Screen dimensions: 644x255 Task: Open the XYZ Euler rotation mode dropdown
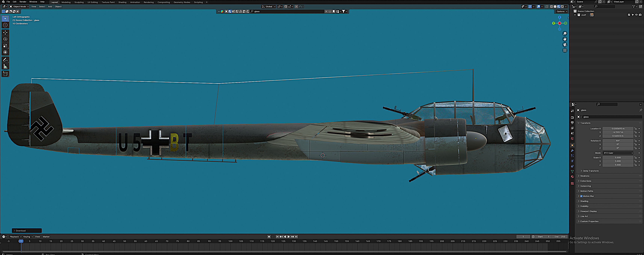pos(618,153)
